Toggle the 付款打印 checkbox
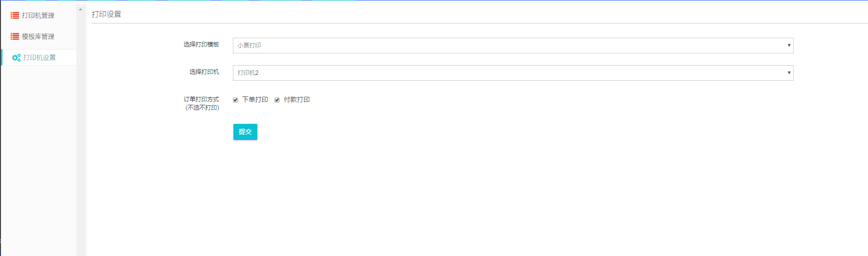The height and width of the screenshot is (256, 868). pos(277,100)
